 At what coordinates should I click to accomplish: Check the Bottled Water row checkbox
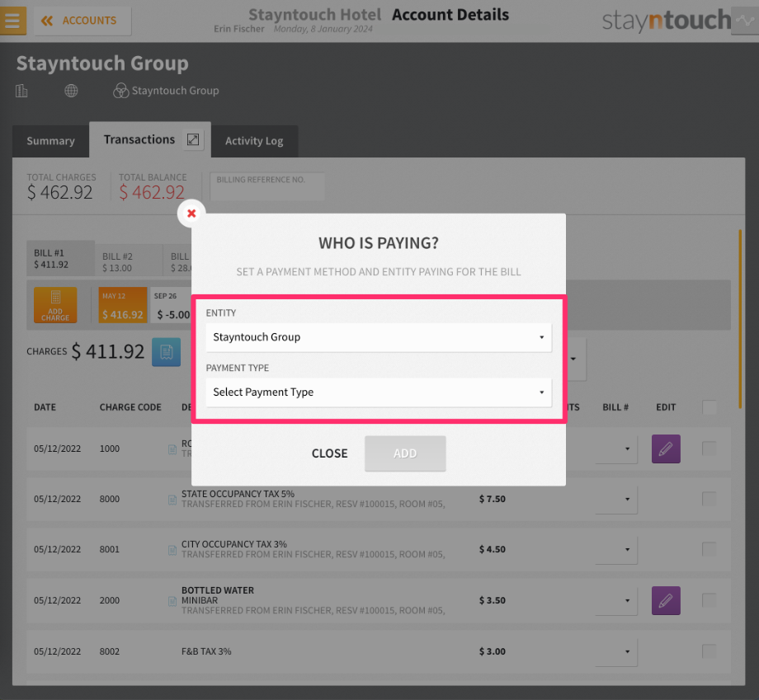709,600
